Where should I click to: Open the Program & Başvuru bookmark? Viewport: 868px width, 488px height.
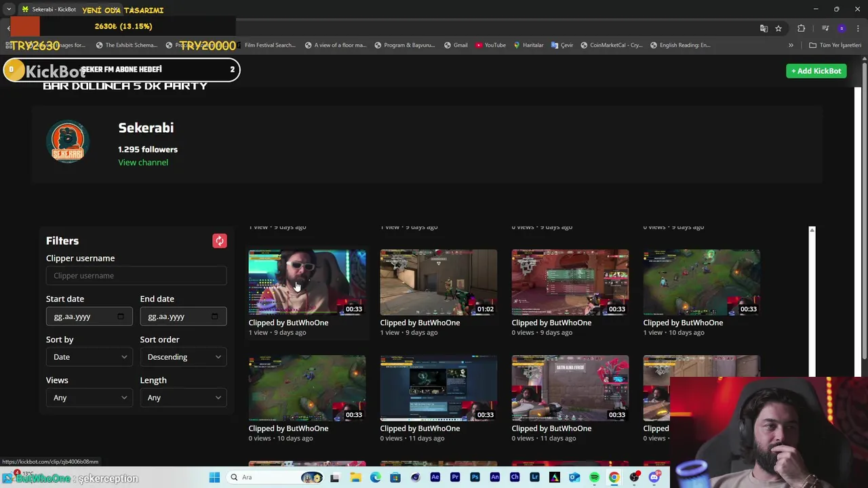tap(404, 45)
